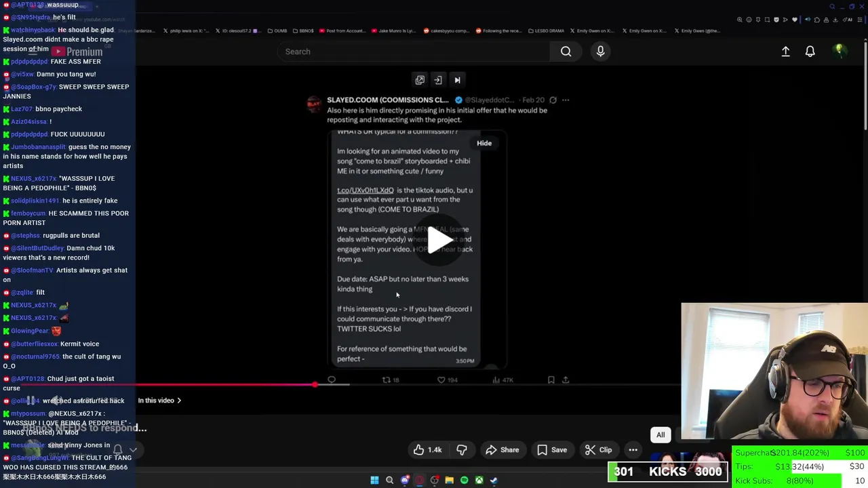The height and width of the screenshot is (488, 868).
Task: Open Discord from the taskbar
Action: 405,480
